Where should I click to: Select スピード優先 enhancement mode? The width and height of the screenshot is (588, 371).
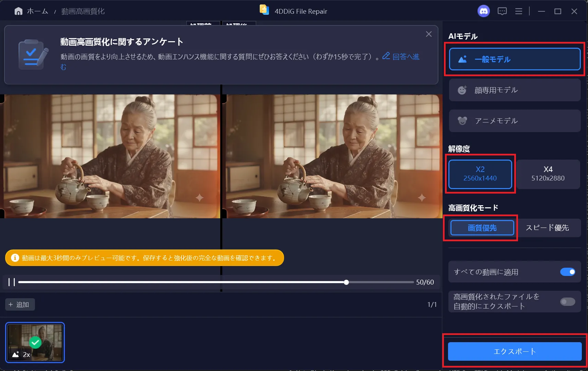point(547,228)
